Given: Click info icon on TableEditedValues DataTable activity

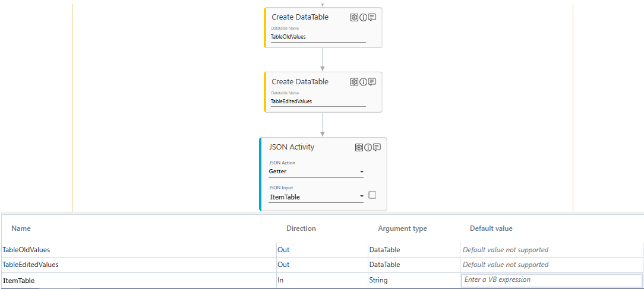Looking at the screenshot, I should 363,82.
